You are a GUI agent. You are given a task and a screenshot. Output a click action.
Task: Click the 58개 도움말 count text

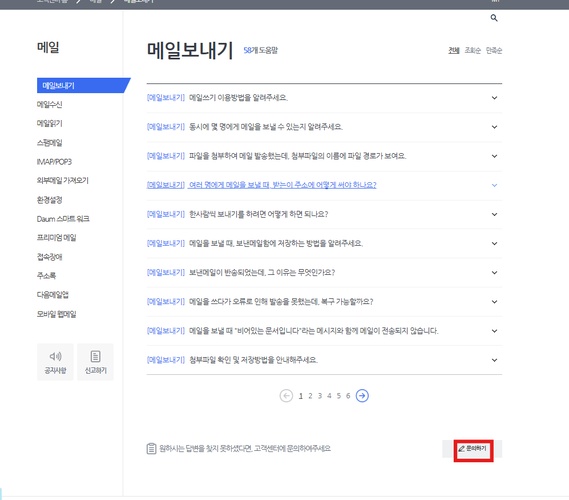click(x=261, y=50)
